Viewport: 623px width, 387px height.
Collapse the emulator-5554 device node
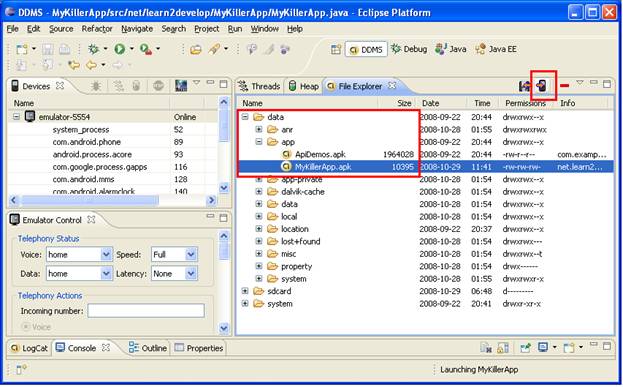click(x=16, y=117)
